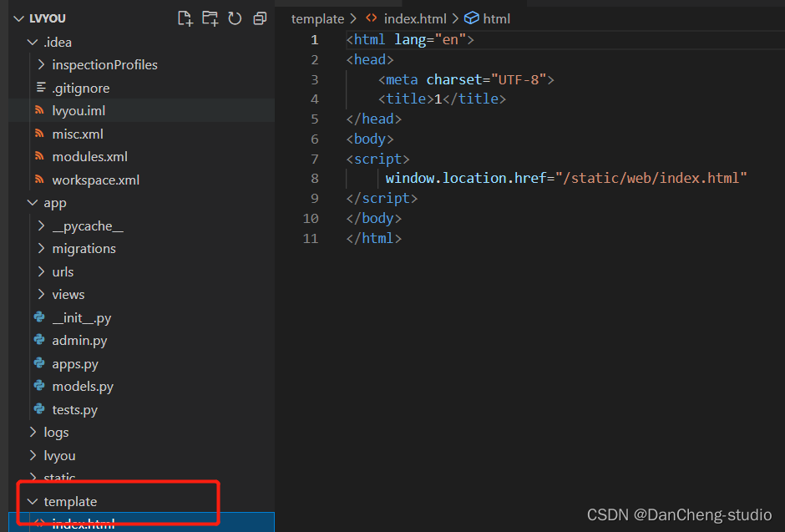Open workspace.xml in the explorer
The height and width of the screenshot is (532, 785).
pyautogui.click(x=96, y=180)
